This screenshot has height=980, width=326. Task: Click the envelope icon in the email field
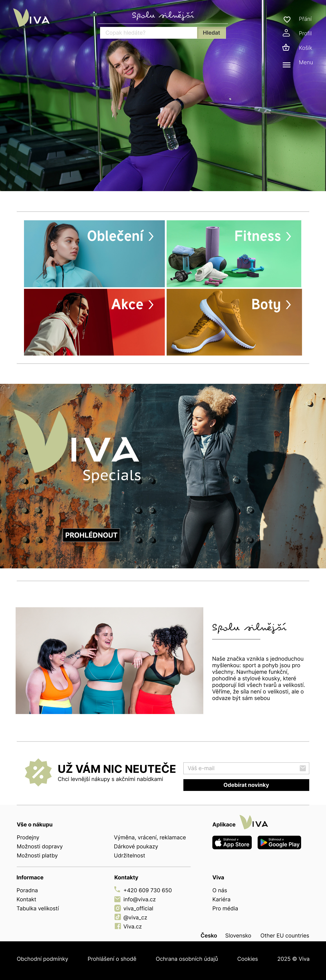pyautogui.click(x=303, y=768)
